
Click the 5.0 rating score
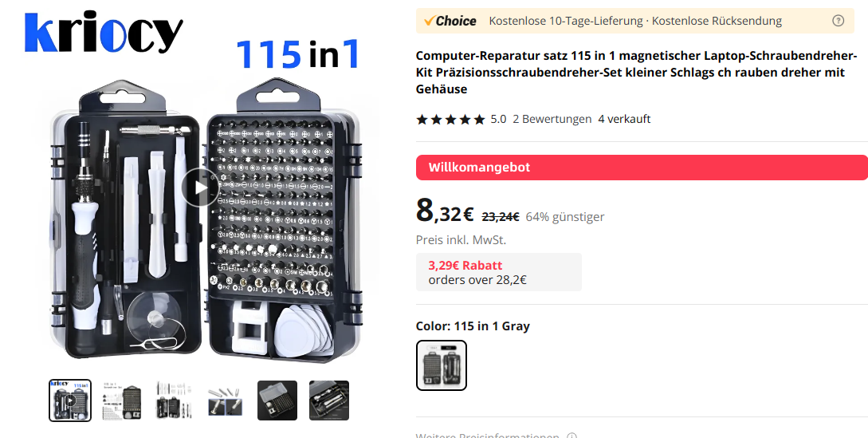pyautogui.click(x=498, y=119)
